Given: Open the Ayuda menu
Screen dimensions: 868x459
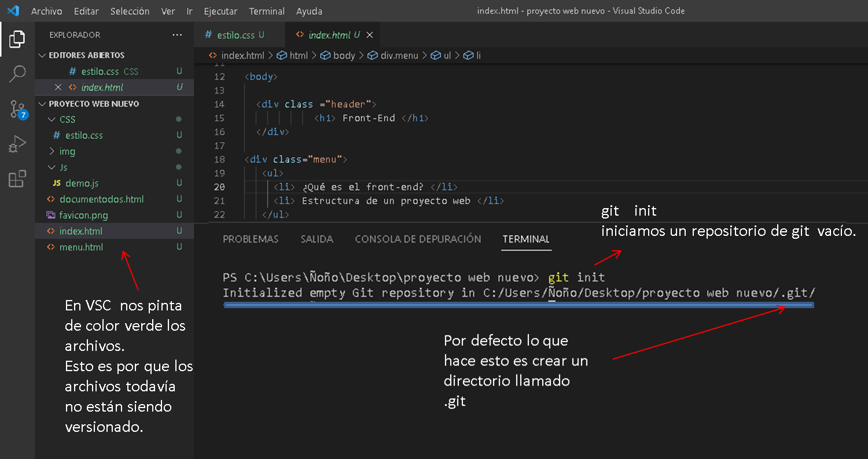Looking at the screenshot, I should (309, 11).
